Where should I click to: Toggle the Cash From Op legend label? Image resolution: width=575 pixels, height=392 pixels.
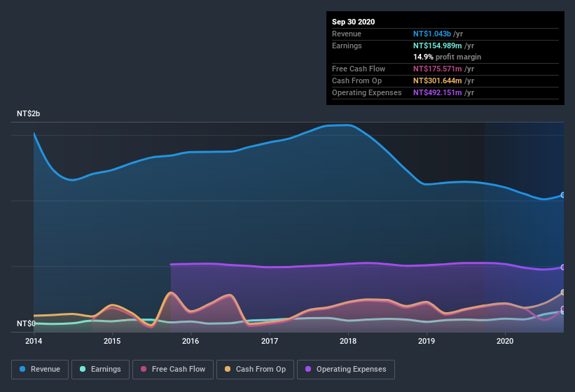[261, 369]
